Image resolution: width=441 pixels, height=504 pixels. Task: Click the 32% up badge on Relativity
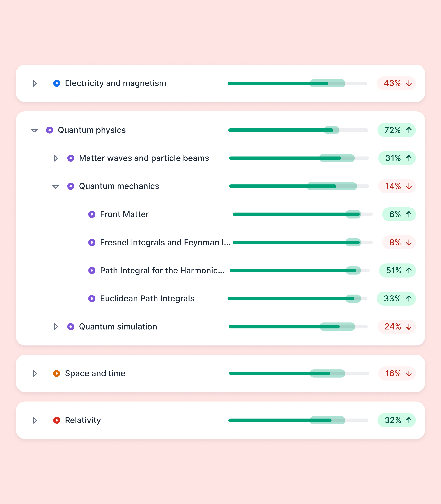click(397, 420)
